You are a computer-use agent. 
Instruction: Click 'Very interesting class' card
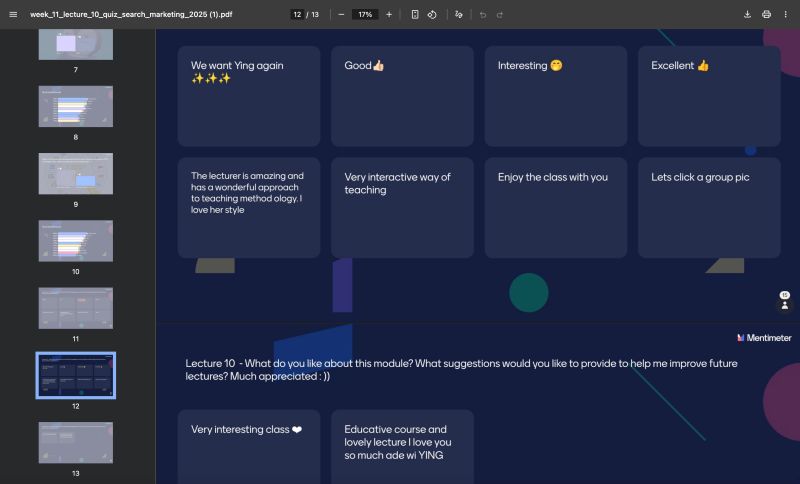pyautogui.click(x=249, y=447)
